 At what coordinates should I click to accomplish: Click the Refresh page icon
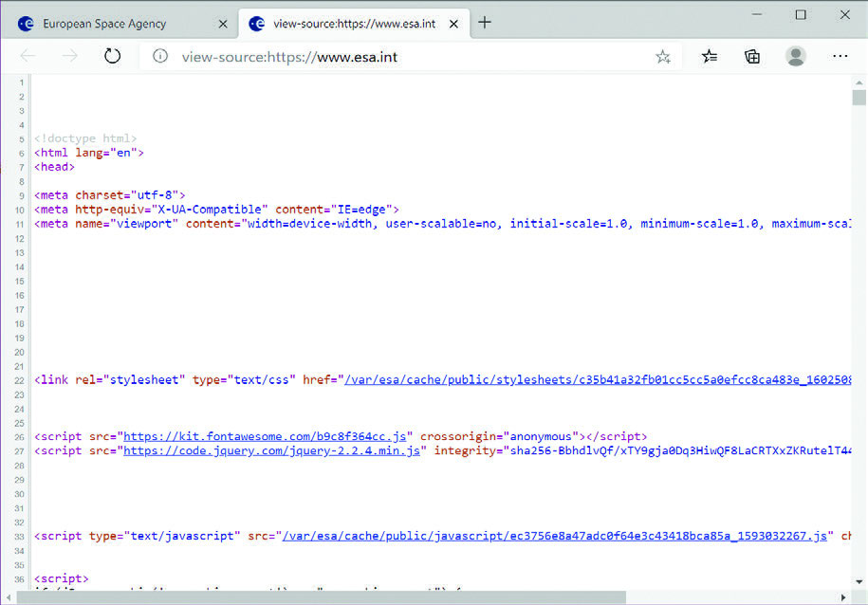click(113, 56)
